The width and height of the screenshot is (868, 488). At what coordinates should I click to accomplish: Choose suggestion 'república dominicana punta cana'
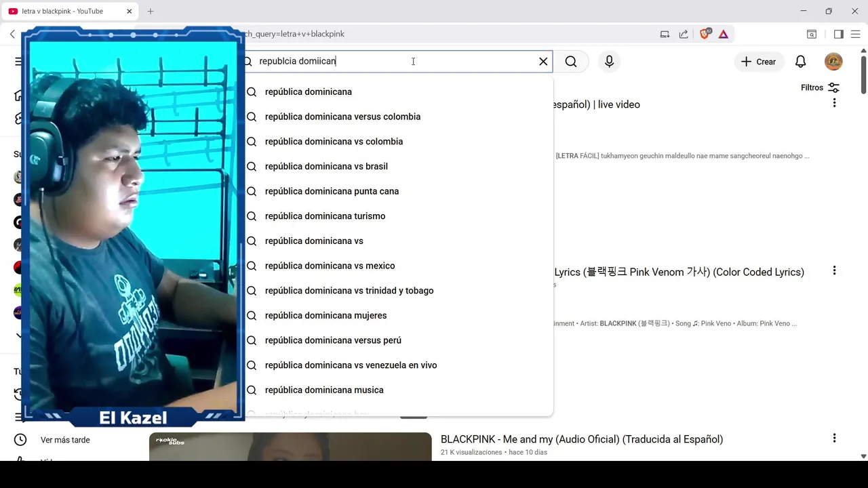(x=399, y=191)
